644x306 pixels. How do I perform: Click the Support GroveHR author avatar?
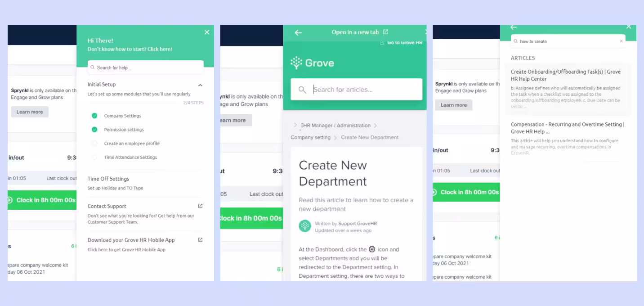click(305, 226)
